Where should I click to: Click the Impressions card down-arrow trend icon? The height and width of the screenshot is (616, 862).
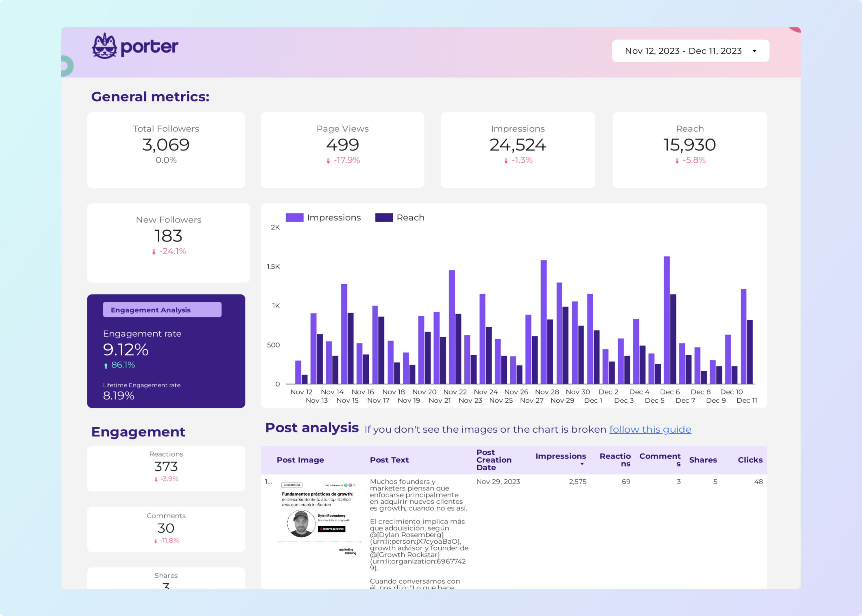click(506, 161)
